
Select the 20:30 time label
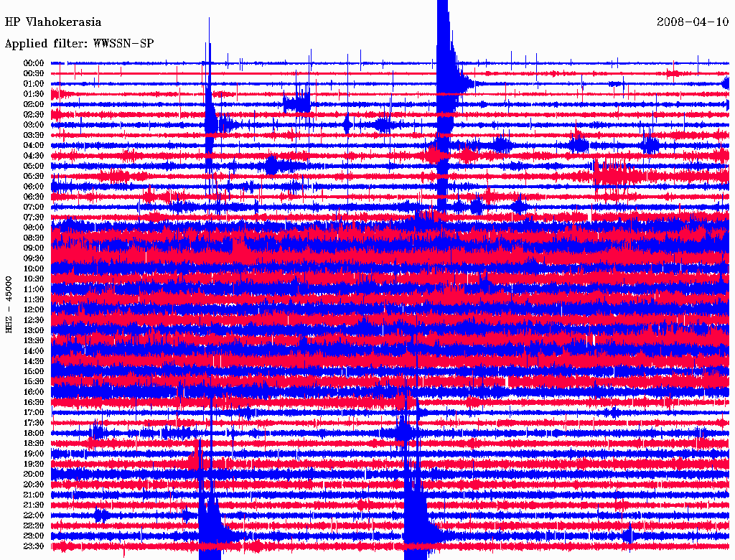(34, 484)
